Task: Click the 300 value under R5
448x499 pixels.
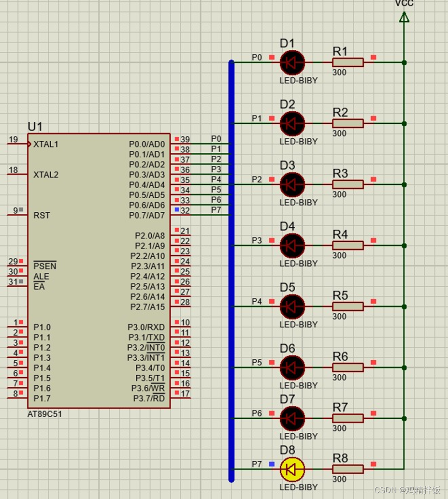Action: pyautogui.click(x=339, y=316)
